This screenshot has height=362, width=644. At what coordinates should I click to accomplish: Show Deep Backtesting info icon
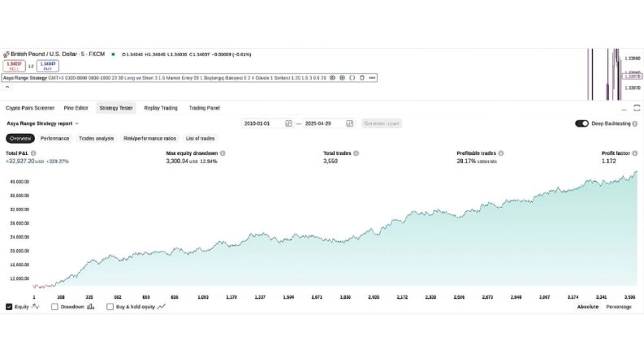click(x=635, y=123)
